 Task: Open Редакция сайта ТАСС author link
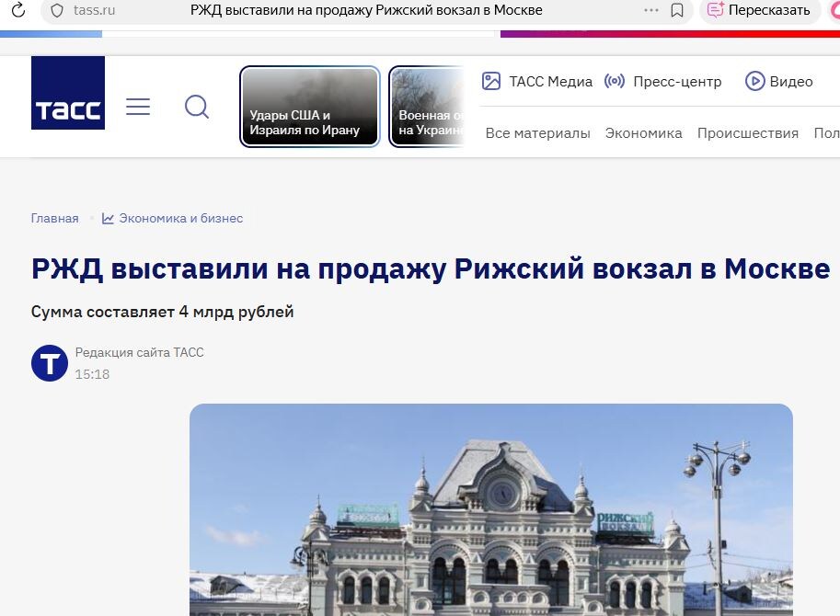pos(139,352)
